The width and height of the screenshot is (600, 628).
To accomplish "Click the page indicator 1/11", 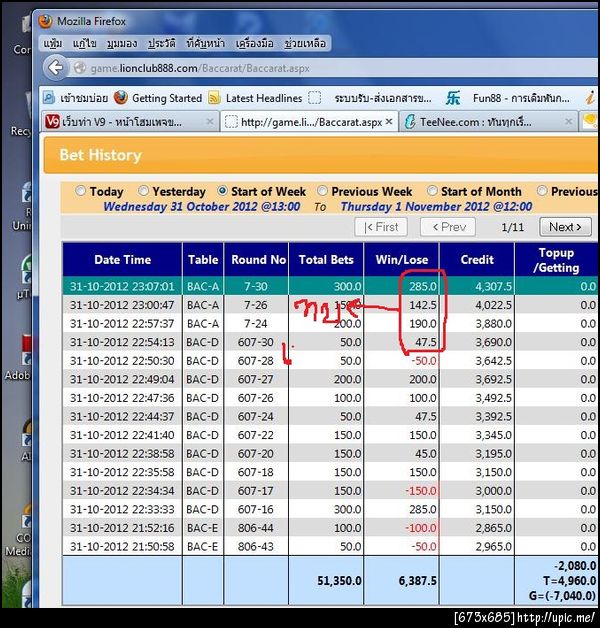I will [512, 227].
